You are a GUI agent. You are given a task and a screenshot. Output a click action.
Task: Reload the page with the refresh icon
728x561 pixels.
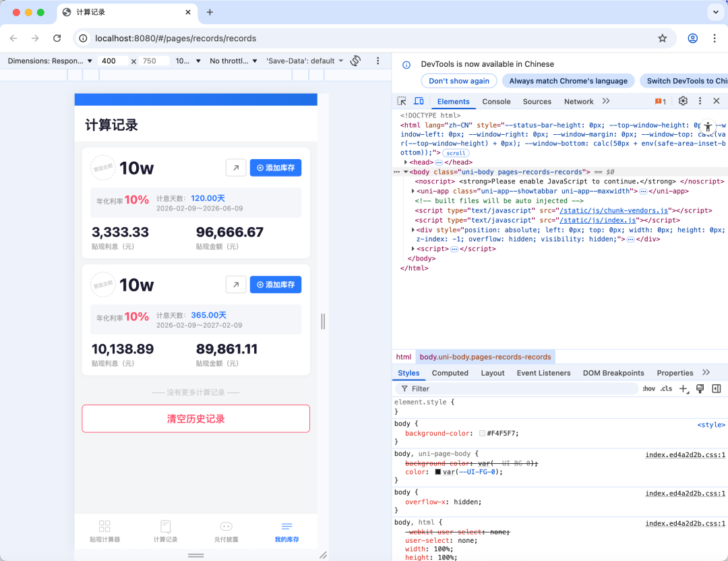(x=57, y=38)
